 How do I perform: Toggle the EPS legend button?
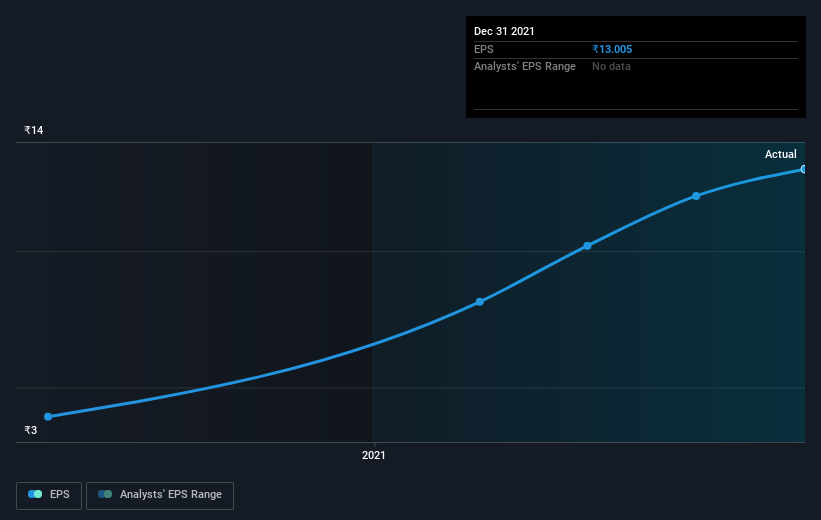point(49,495)
